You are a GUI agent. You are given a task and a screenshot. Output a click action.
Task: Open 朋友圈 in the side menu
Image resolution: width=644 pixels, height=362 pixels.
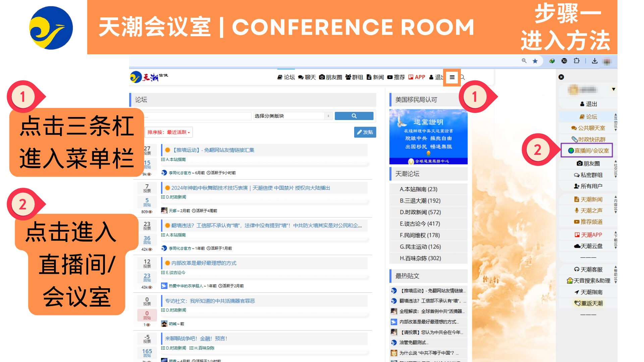588,163
